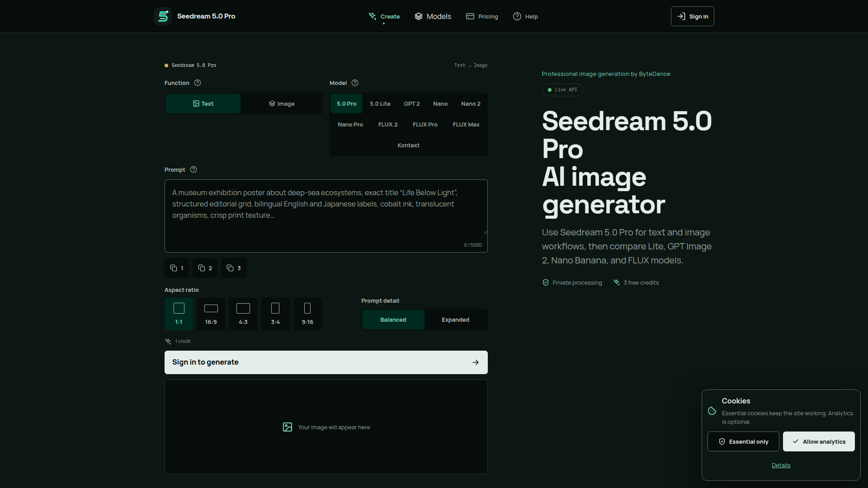Click the cookie icon in the Cookies panel
The height and width of the screenshot is (488, 868).
[x=712, y=411]
